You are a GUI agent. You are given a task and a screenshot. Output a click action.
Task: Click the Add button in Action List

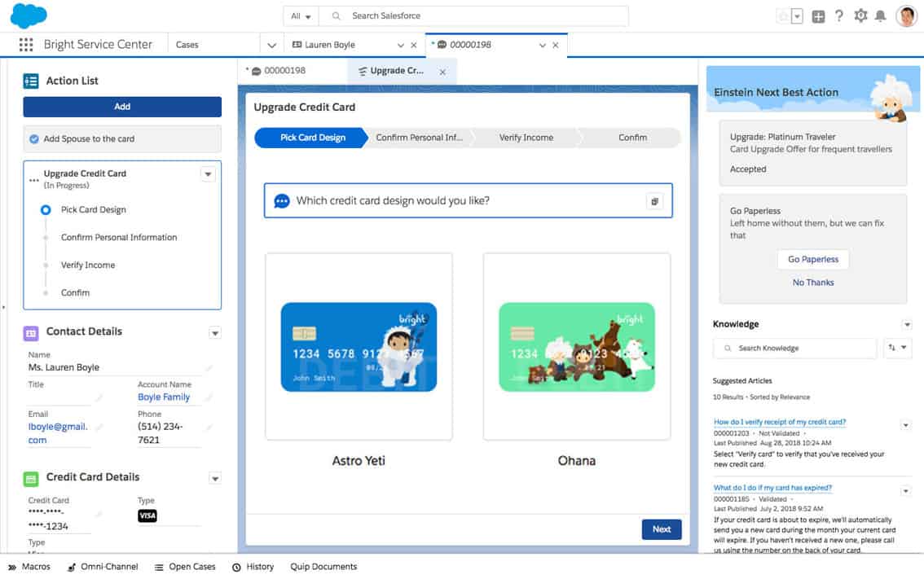122,107
